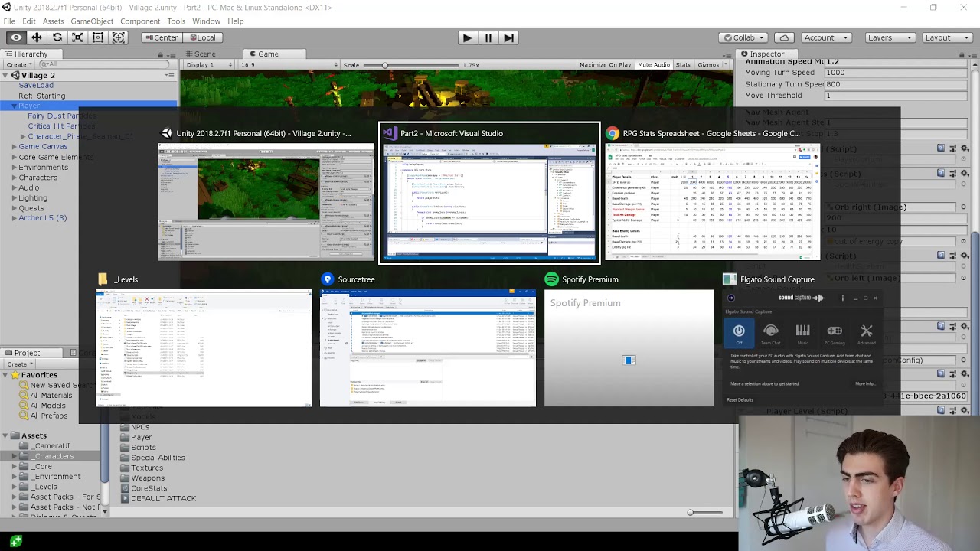Viewport: 980px width, 551px height.
Task: Click Elgato Sound Capture Off power icon
Action: click(x=739, y=331)
